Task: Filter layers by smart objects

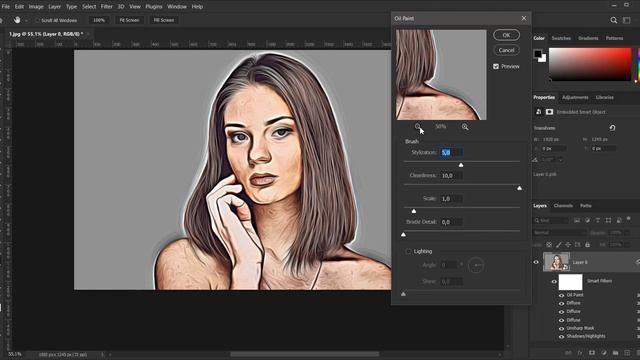Action: (x=619, y=220)
